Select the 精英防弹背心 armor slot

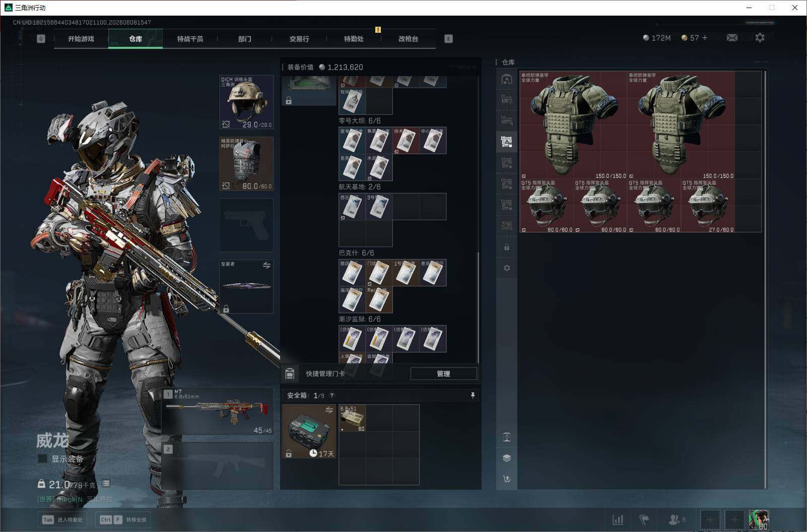coord(246,164)
